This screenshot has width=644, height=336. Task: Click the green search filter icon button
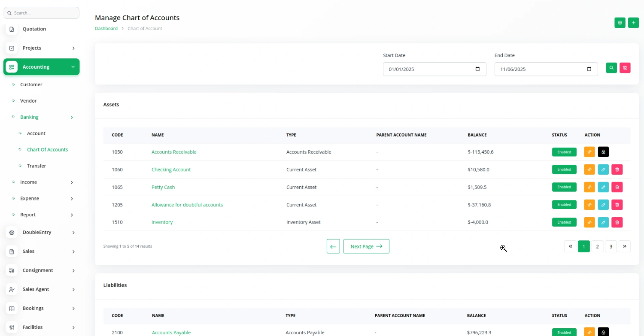click(x=611, y=68)
